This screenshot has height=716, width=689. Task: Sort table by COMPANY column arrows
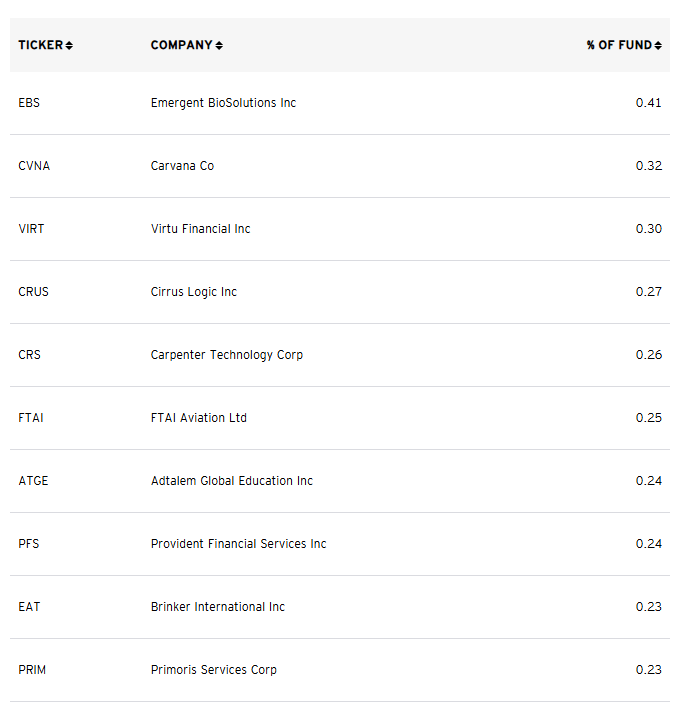219,45
